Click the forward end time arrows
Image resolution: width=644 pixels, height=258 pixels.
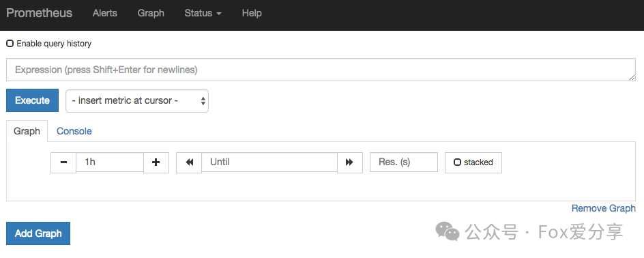350,162
